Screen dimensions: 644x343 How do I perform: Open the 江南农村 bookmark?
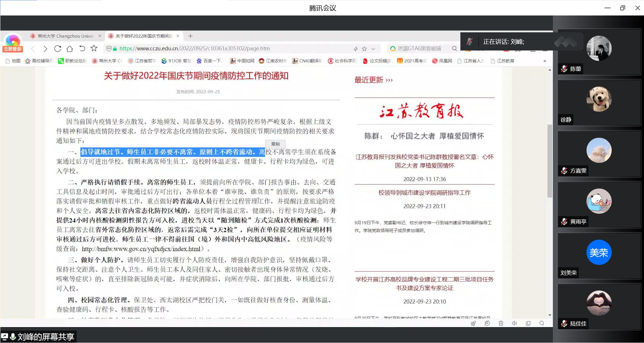pos(273,61)
